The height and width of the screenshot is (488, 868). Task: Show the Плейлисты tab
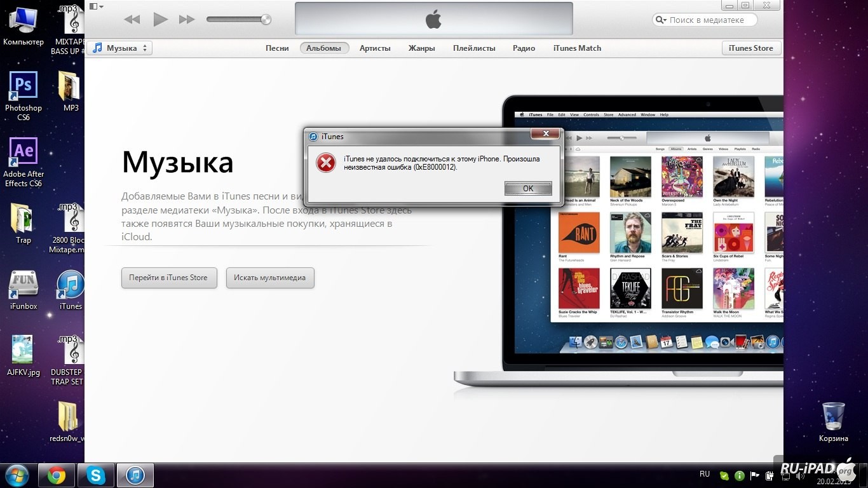tap(474, 48)
